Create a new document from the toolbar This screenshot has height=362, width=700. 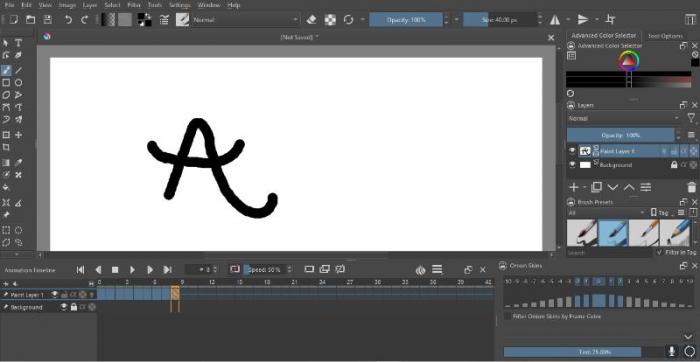click(x=13, y=20)
